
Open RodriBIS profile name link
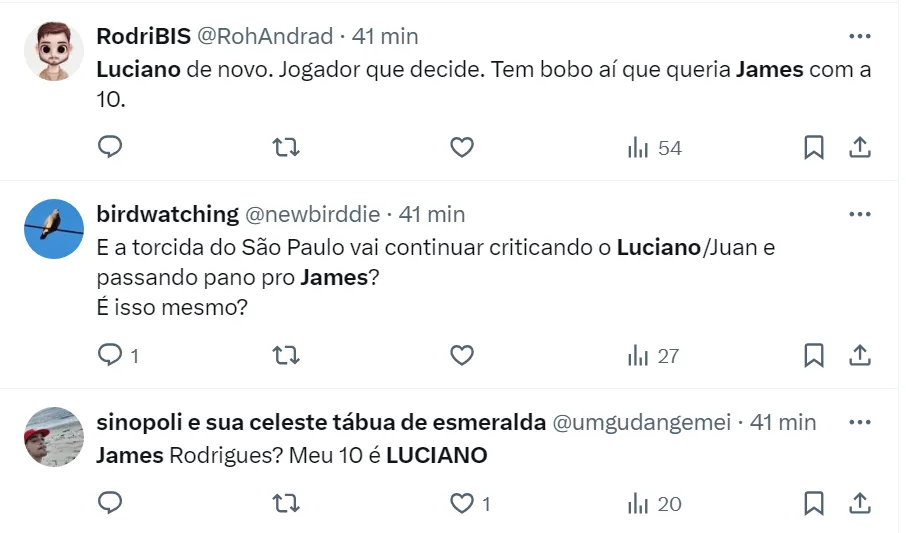coord(142,36)
